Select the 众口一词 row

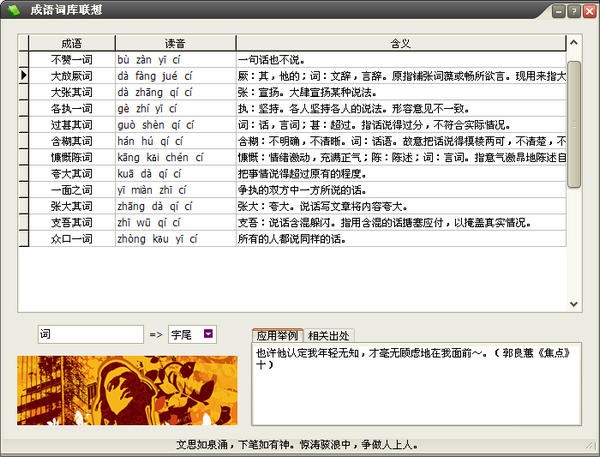click(72, 239)
